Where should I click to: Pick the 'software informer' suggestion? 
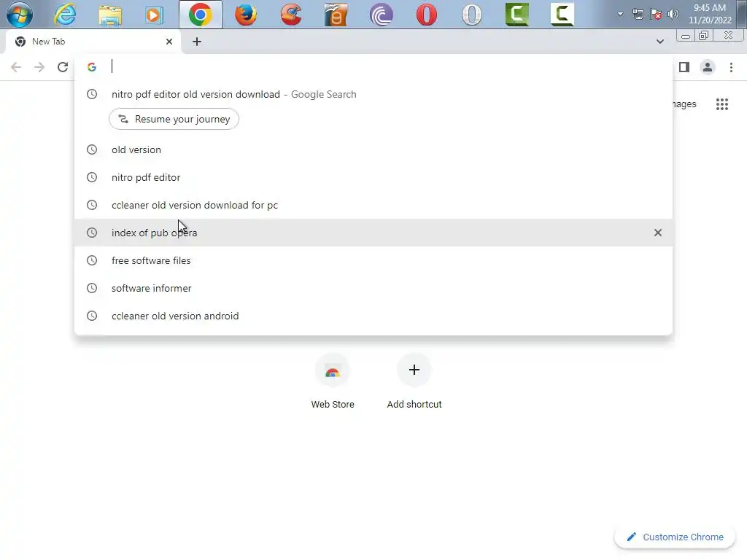pos(373,288)
